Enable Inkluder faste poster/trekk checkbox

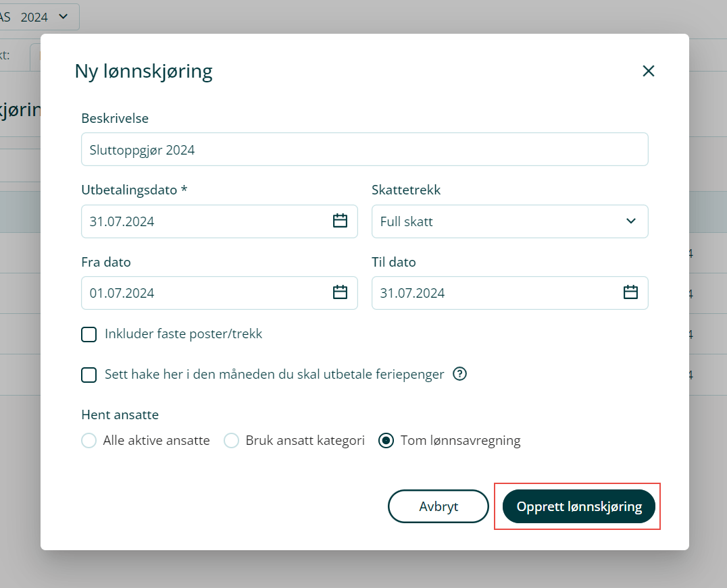[89, 334]
